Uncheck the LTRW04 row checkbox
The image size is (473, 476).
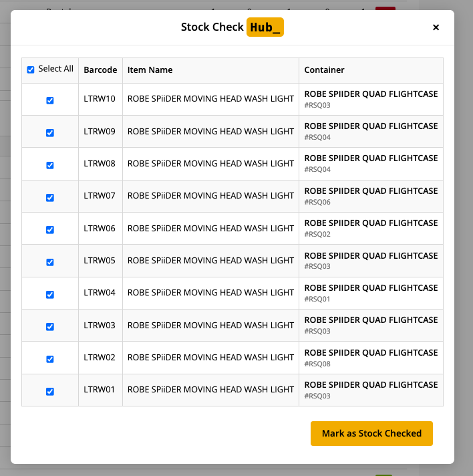point(50,294)
